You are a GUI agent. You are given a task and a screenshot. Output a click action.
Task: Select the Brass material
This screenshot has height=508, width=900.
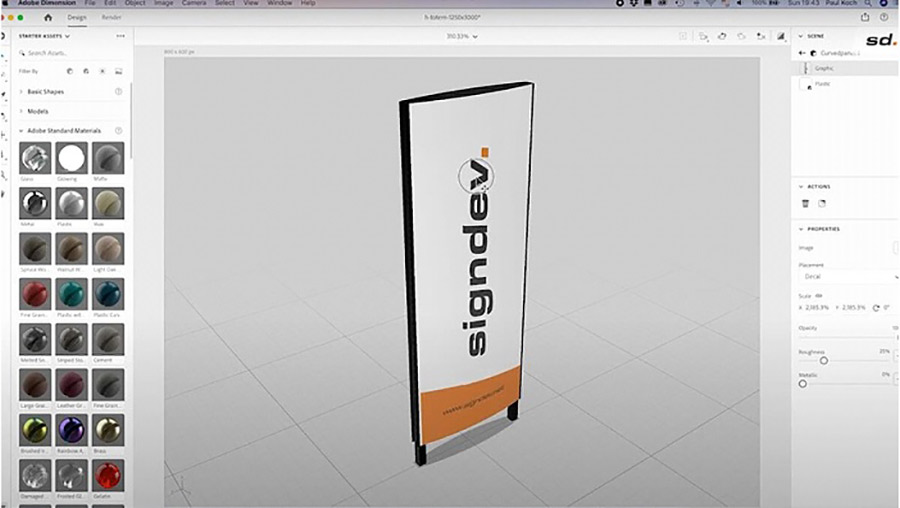pyautogui.click(x=108, y=430)
